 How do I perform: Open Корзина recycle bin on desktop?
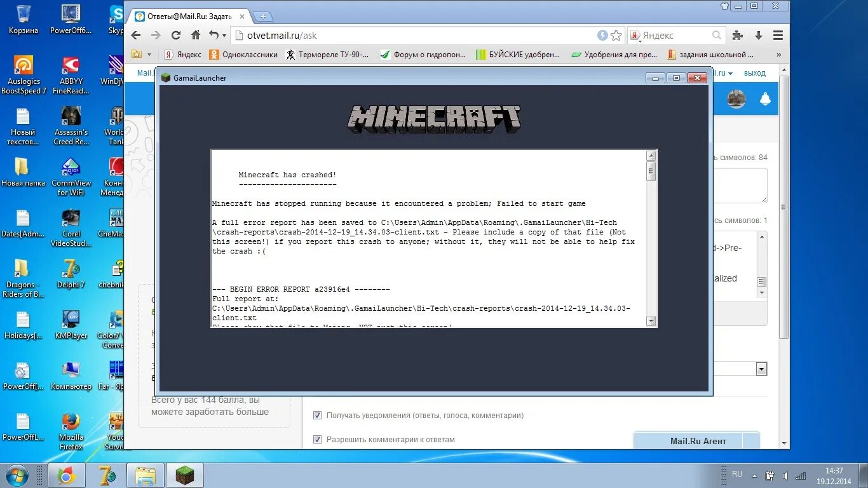tap(24, 19)
